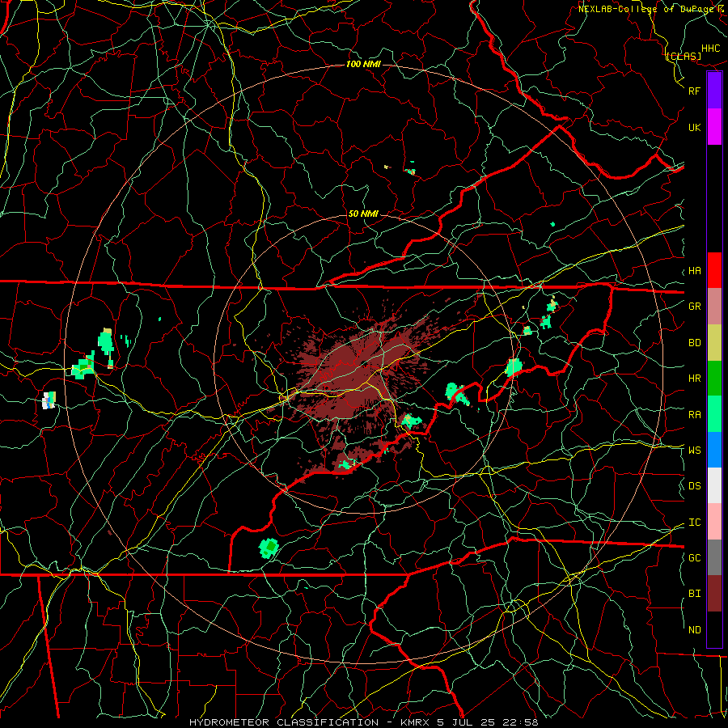Click the HR dark green legend swatch

[x=714, y=378]
